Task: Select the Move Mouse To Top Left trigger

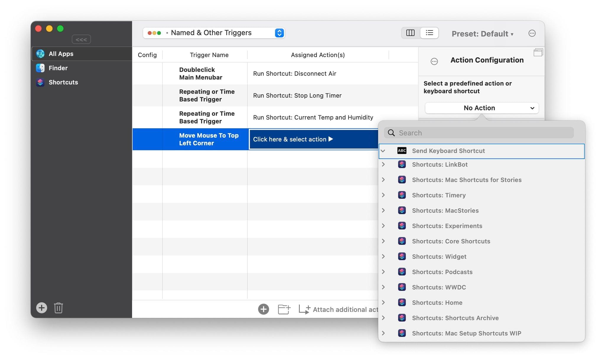Action: coord(209,139)
